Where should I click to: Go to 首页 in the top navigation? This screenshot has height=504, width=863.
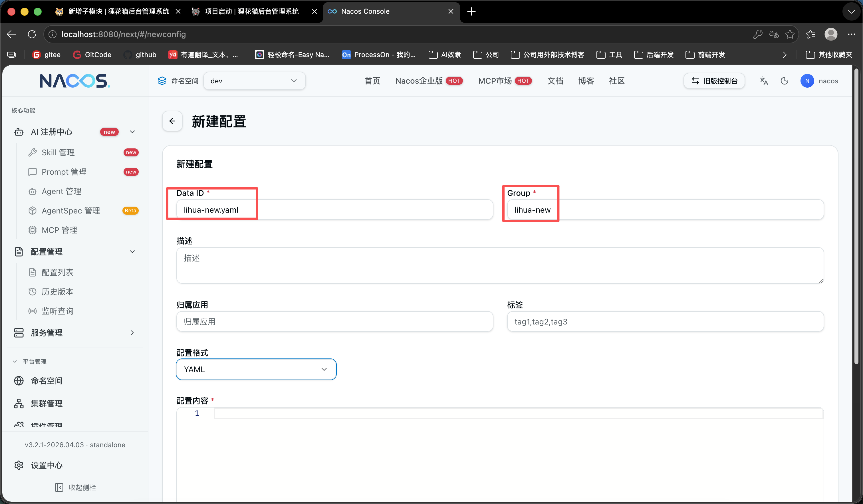point(372,81)
